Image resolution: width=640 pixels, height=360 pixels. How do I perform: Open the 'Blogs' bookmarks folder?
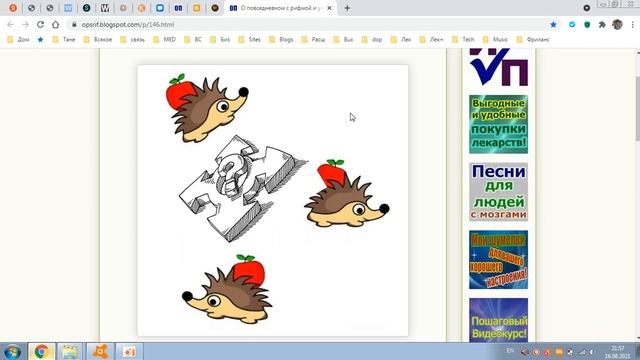point(281,40)
